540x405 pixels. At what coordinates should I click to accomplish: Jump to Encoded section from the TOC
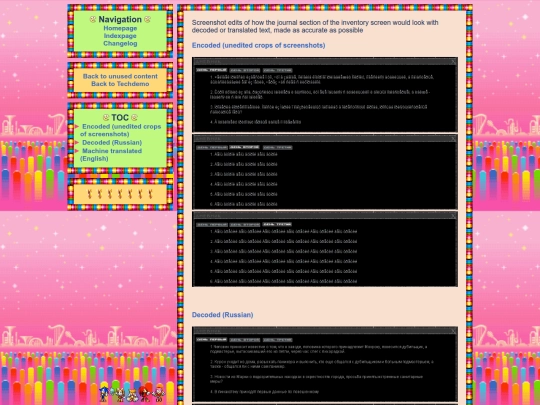(121, 130)
